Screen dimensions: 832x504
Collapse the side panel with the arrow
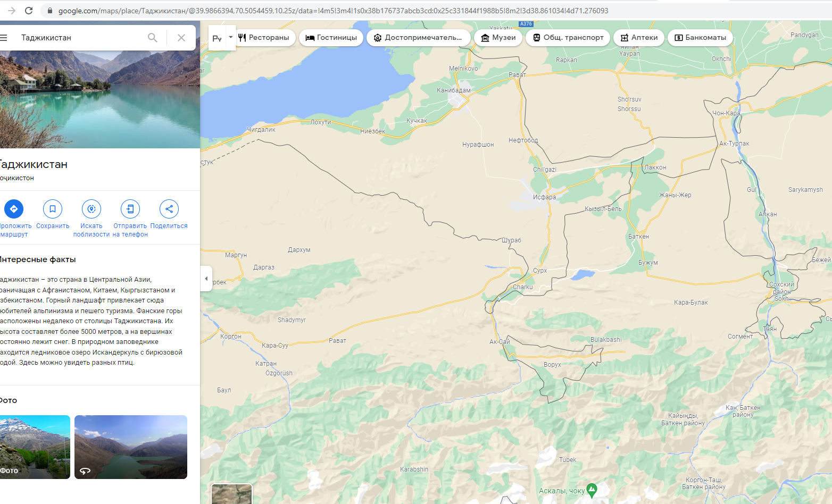tap(206, 278)
